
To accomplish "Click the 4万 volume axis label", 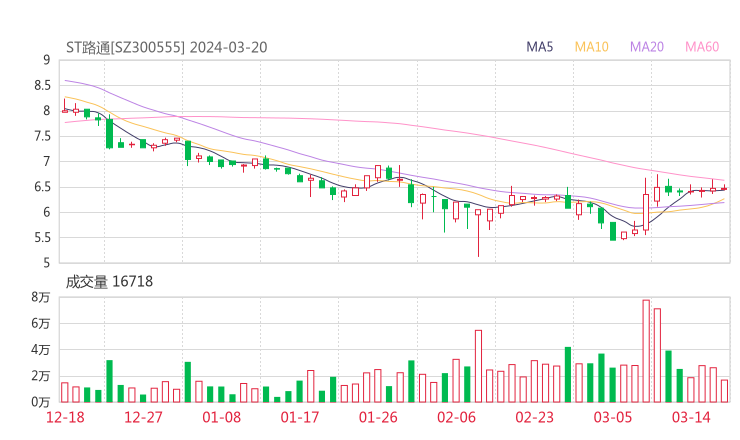I will tap(41, 350).
